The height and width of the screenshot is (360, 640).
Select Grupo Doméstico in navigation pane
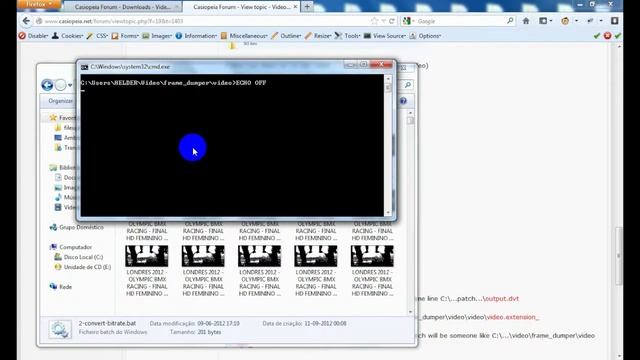[76, 227]
